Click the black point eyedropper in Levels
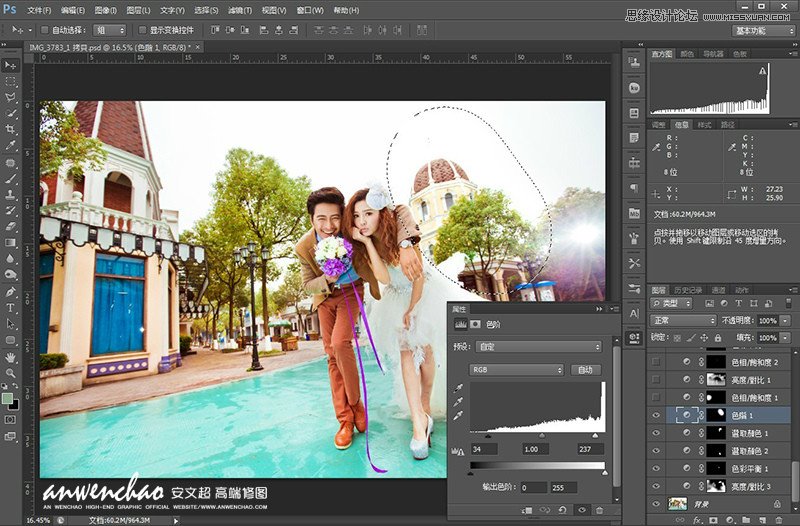The width and height of the screenshot is (800, 526). click(x=457, y=387)
